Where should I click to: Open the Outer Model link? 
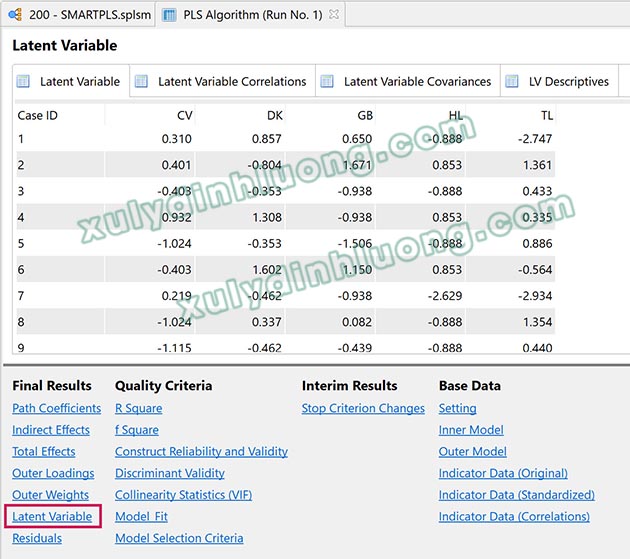click(472, 452)
